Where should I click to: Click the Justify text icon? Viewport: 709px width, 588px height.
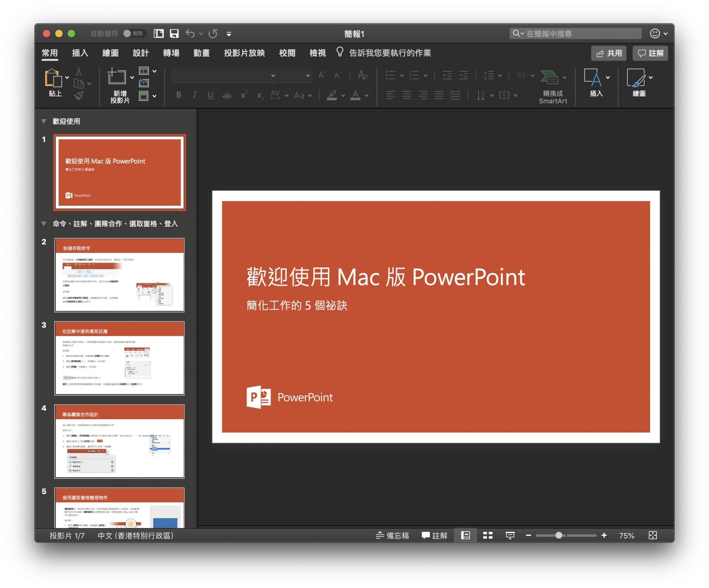pyautogui.click(x=439, y=95)
